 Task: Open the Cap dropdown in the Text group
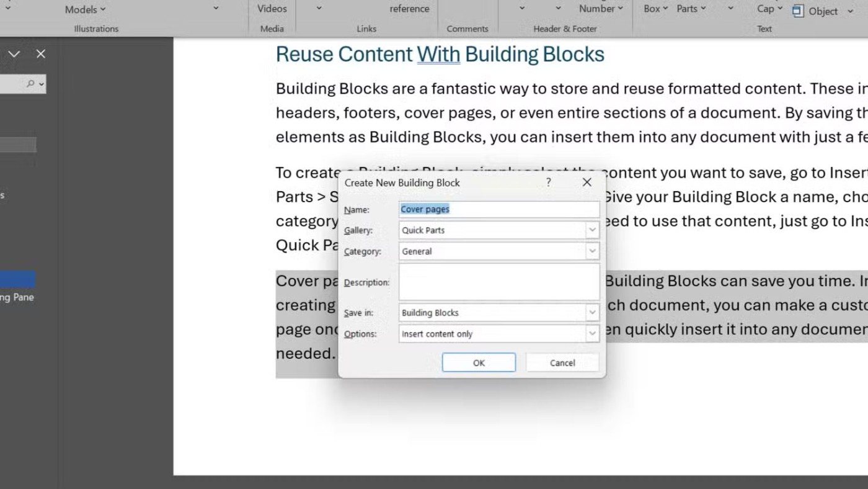pyautogui.click(x=769, y=9)
